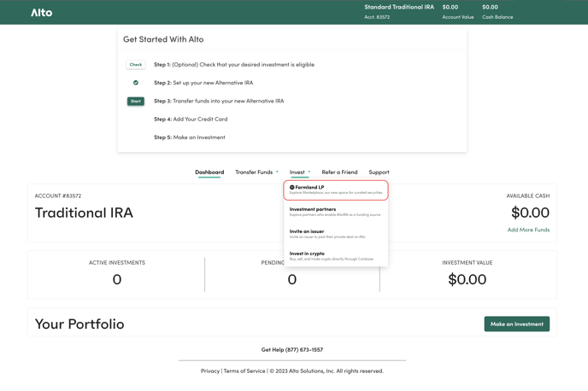Click the Get Started With Alto heading
The image size is (588, 391).
coord(163,39)
